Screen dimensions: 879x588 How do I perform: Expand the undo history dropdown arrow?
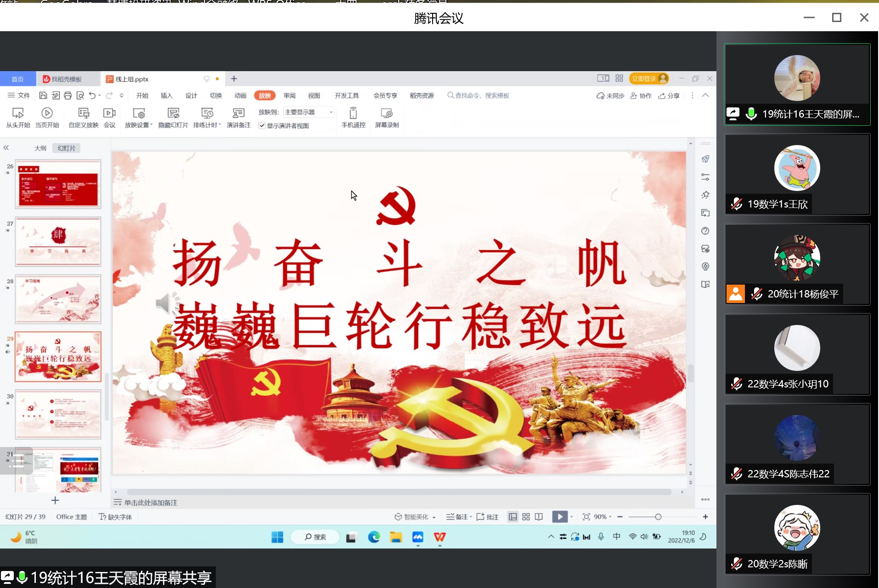100,95
